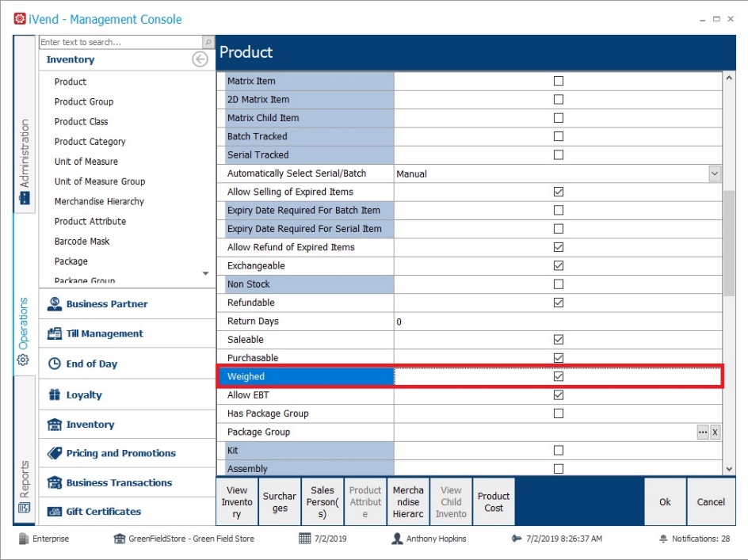The width and height of the screenshot is (748, 560).
Task: Click the Reports tab icon
Action: (24, 508)
